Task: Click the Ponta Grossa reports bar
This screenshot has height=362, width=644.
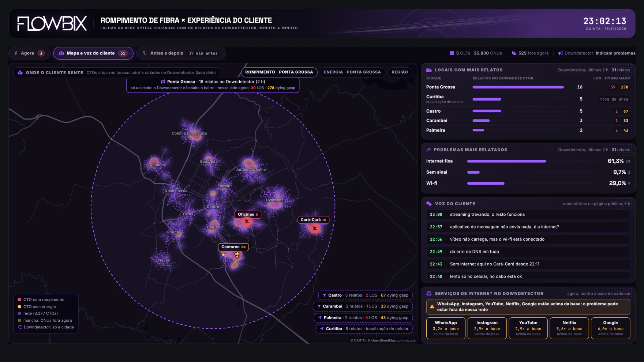Action: click(x=518, y=87)
